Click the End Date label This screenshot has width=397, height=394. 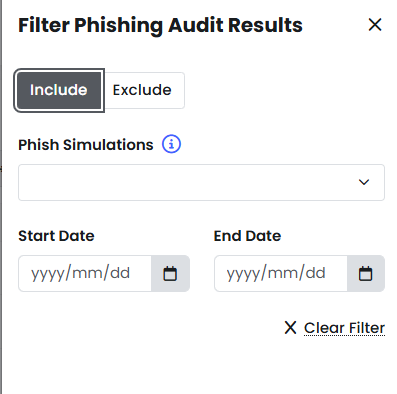(x=247, y=236)
